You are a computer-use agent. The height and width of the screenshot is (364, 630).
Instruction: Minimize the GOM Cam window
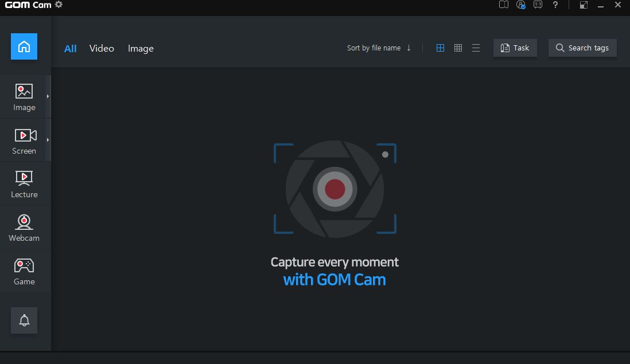(601, 5)
